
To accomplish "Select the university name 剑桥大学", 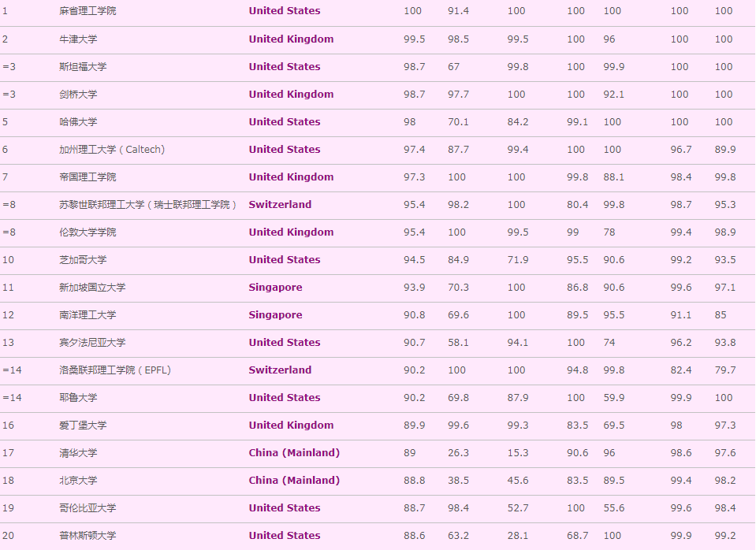I will pyautogui.click(x=78, y=94).
